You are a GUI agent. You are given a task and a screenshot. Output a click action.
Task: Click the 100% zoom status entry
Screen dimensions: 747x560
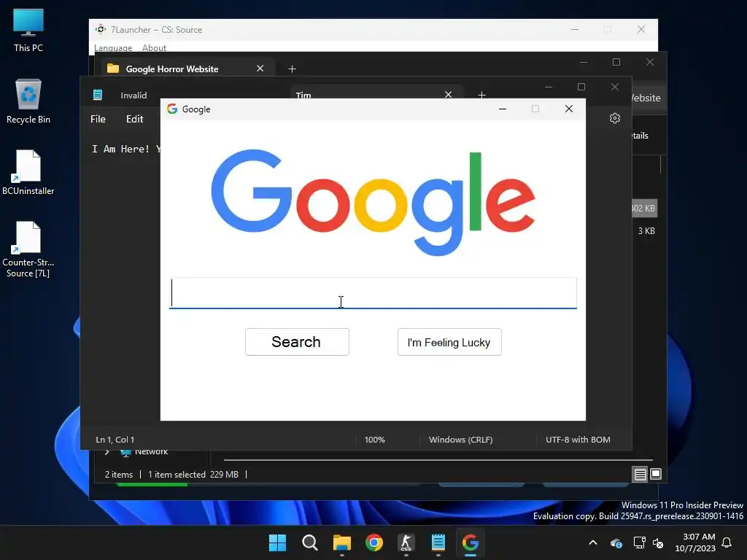[374, 440]
